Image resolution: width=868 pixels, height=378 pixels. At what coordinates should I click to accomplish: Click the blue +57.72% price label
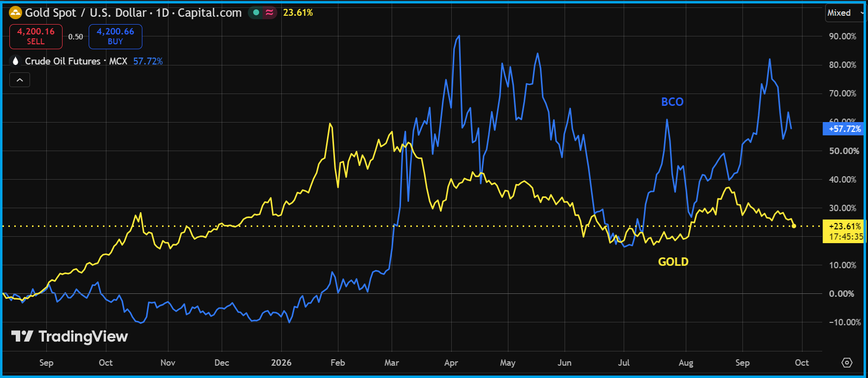843,129
